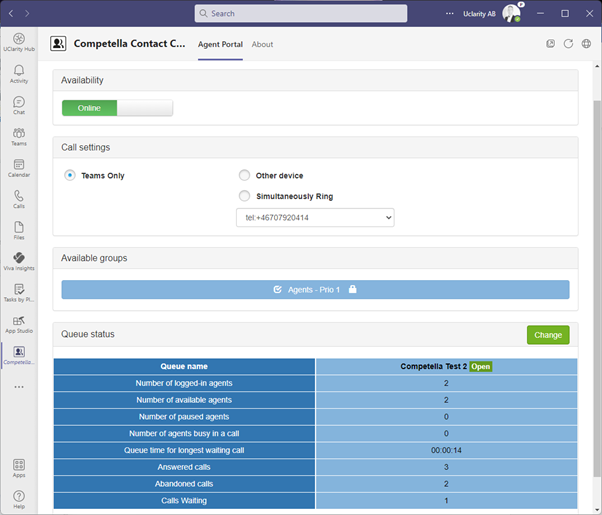This screenshot has width=602, height=515.
Task: Click the scrollbar up arrow
Action: [597, 66]
